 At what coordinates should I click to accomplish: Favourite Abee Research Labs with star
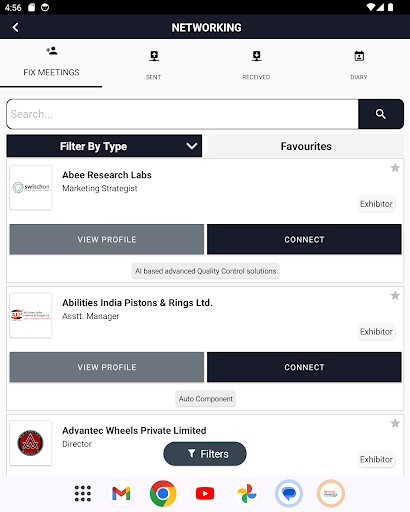[395, 168]
